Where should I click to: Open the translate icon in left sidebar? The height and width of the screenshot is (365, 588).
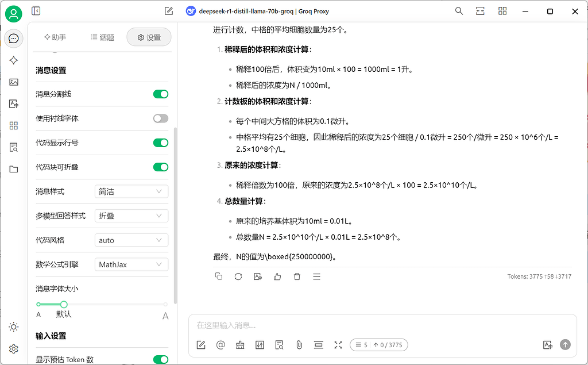coord(14,103)
